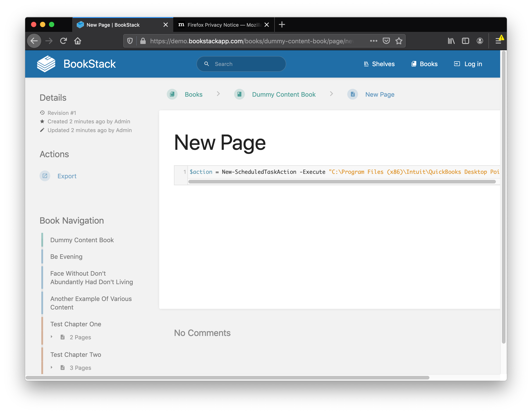Click the Export action icon
This screenshot has width=532, height=414.
[45, 176]
